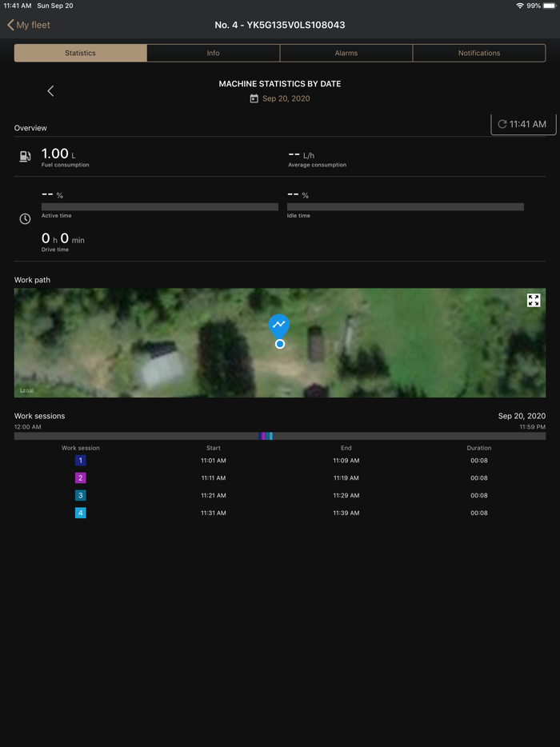Image resolution: width=560 pixels, height=747 pixels.
Task: Switch to the Info tab
Action: (213, 53)
